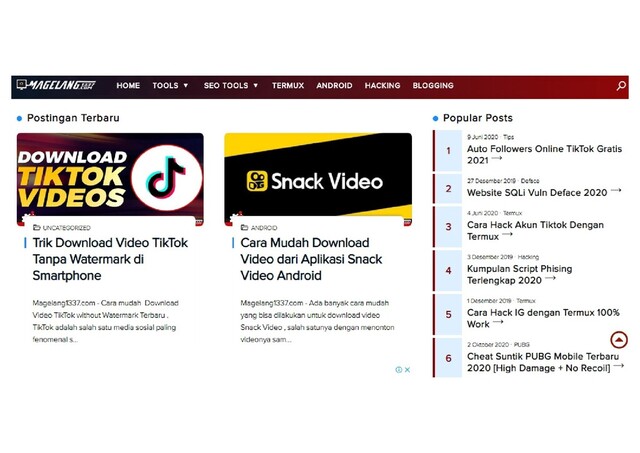Open the Blogging menu item
Screen dimensions: 640x453
(x=433, y=85)
